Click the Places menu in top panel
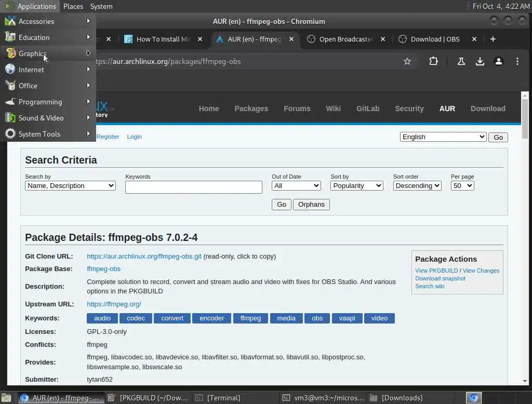The height and width of the screenshot is (404, 532). [73, 6]
